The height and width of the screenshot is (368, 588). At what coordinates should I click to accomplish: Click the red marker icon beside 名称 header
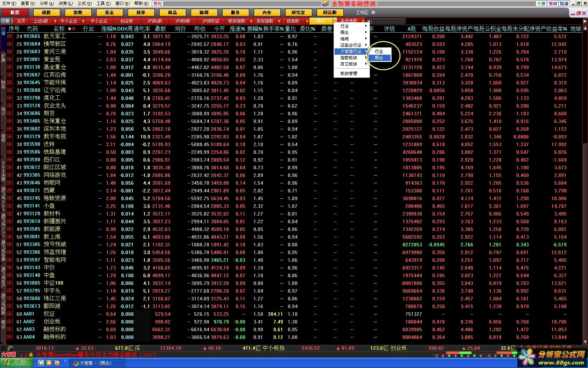tap(73, 29)
